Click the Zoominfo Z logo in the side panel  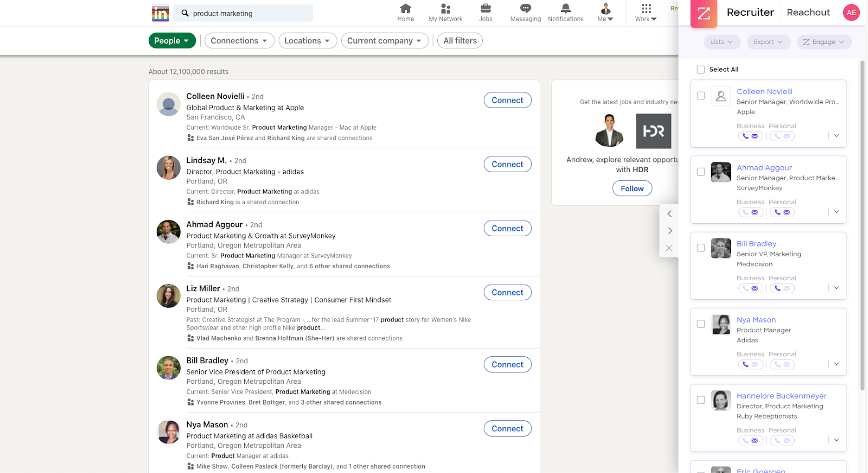[x=704, y=13]
